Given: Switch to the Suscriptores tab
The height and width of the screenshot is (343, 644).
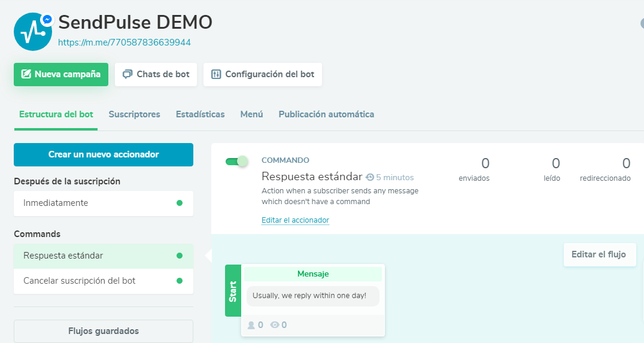Looking at the screenshot, I should point(134,114).
